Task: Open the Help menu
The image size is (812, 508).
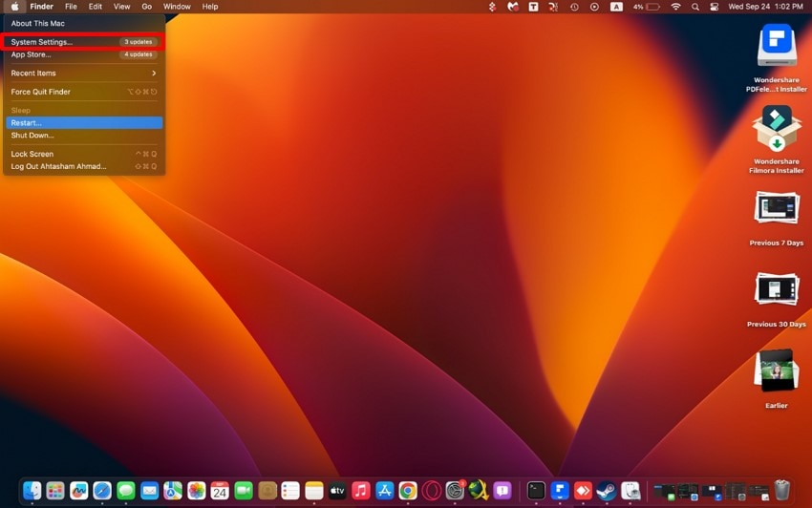Action: click(x=210, y=7)
